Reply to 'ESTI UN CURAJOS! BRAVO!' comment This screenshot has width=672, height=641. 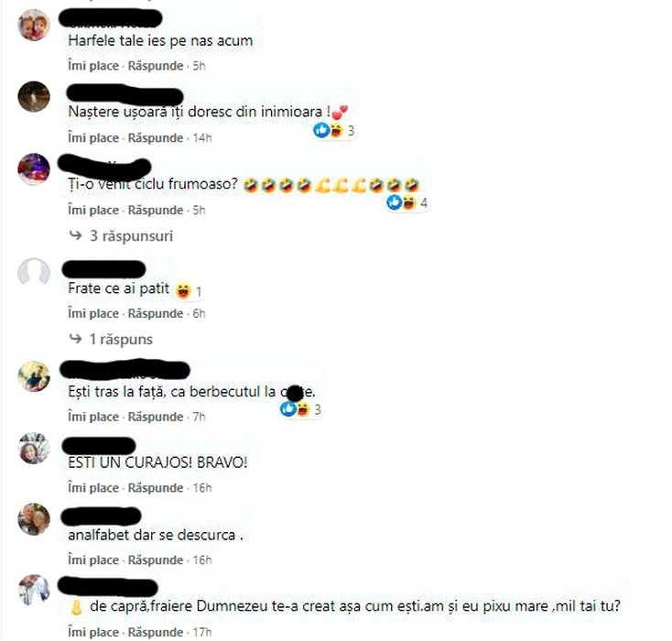156,488
